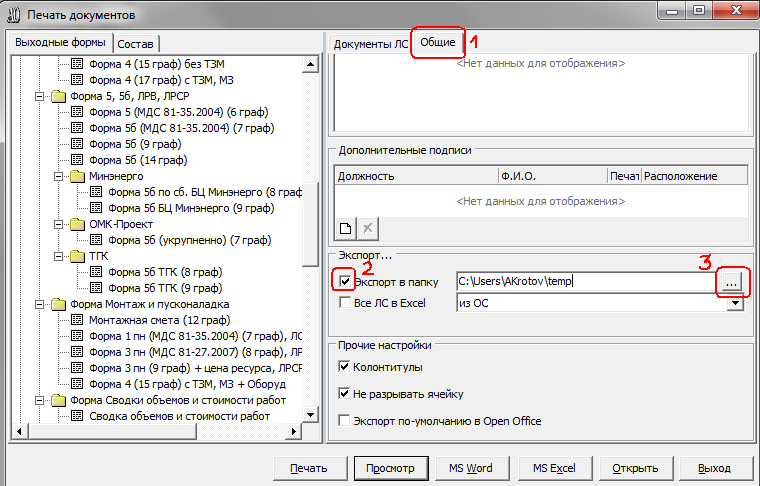Select the Общие tab
This screenshot has width=760, height=486.
coord(438,43)
